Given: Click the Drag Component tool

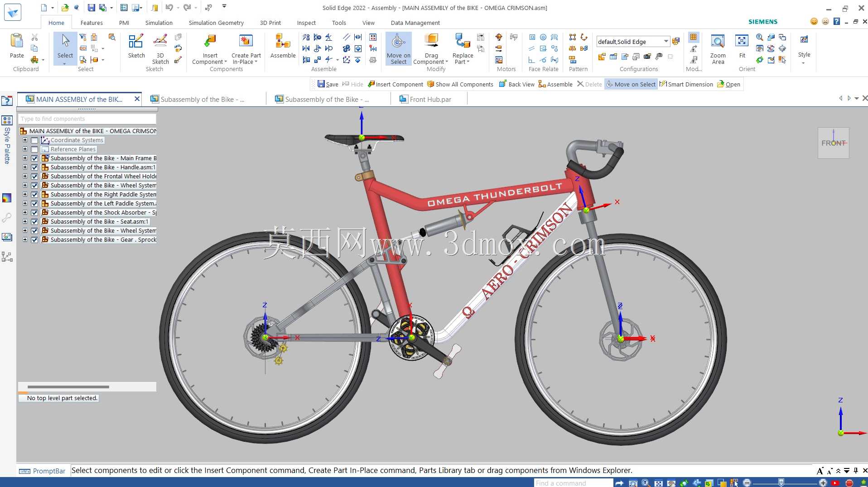Looking at the screenshot, I should click(431, 42).
